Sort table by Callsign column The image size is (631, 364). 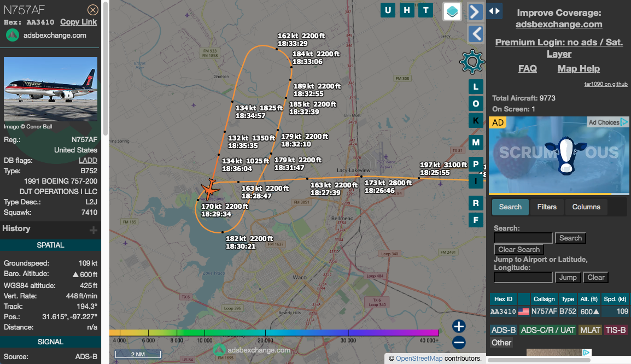[544, 299]
